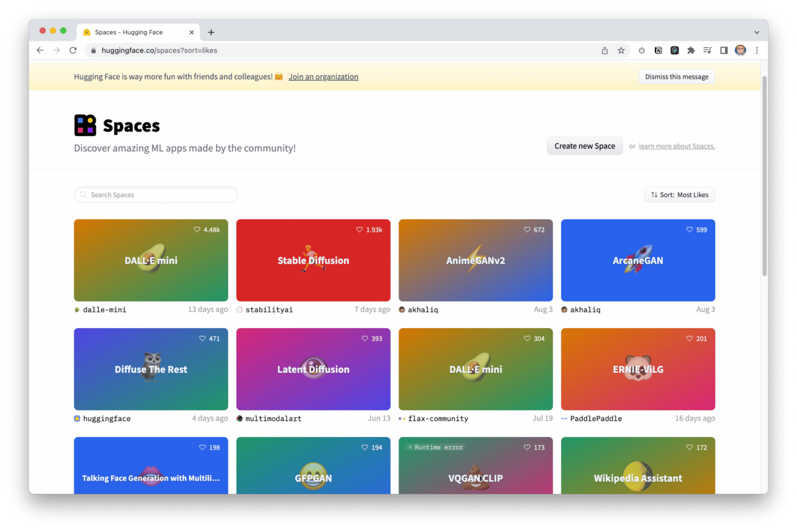Expand the tab search chevron
This screenshot has width=797, height=532.
[757, 32]
